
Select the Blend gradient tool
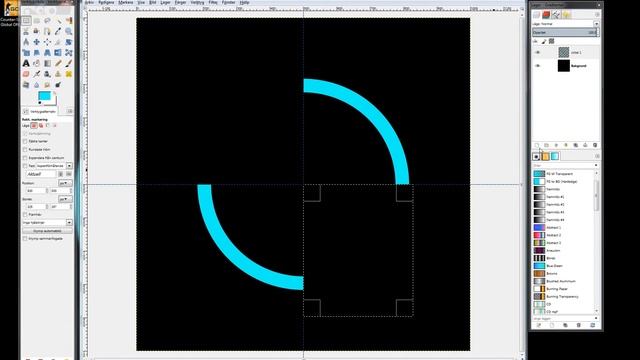[47, 63]
